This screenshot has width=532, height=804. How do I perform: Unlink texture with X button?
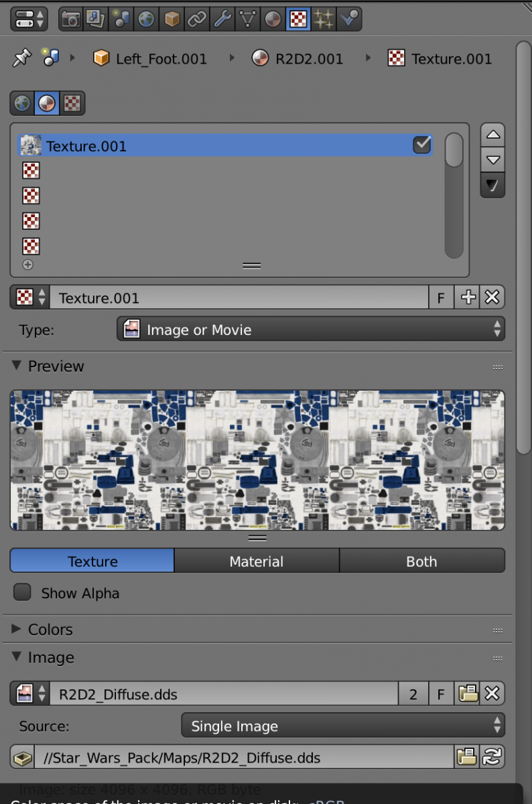click(492, 297)
